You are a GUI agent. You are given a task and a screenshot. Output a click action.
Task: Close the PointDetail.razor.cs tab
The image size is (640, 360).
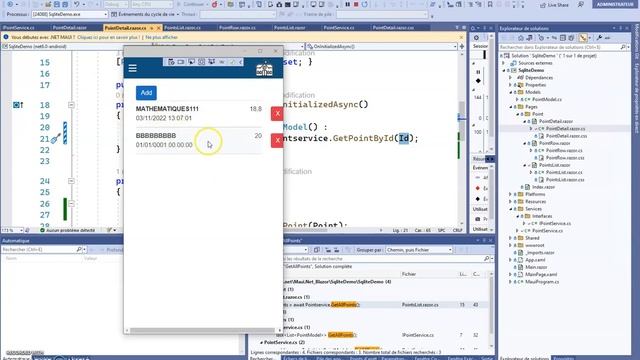(159, 28)
